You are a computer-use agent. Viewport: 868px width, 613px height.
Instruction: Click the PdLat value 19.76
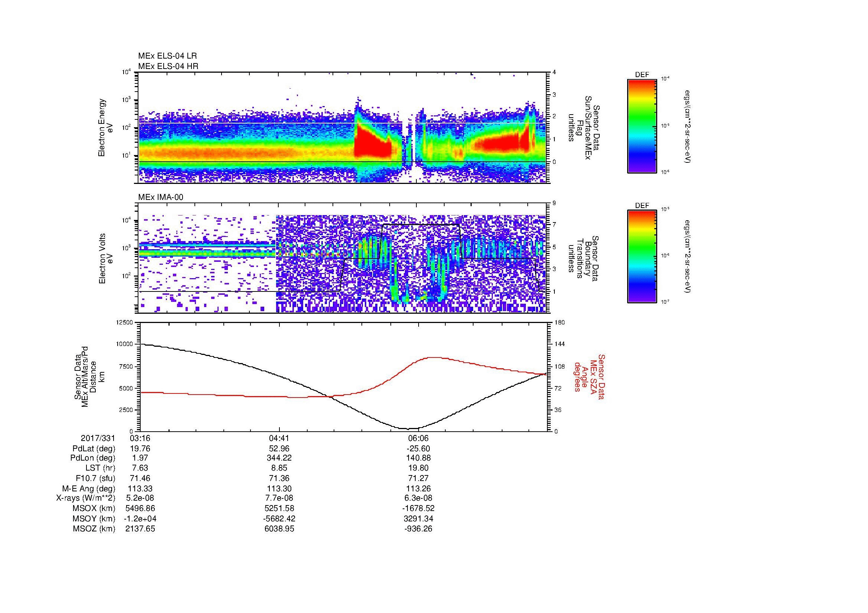[140, 449]
